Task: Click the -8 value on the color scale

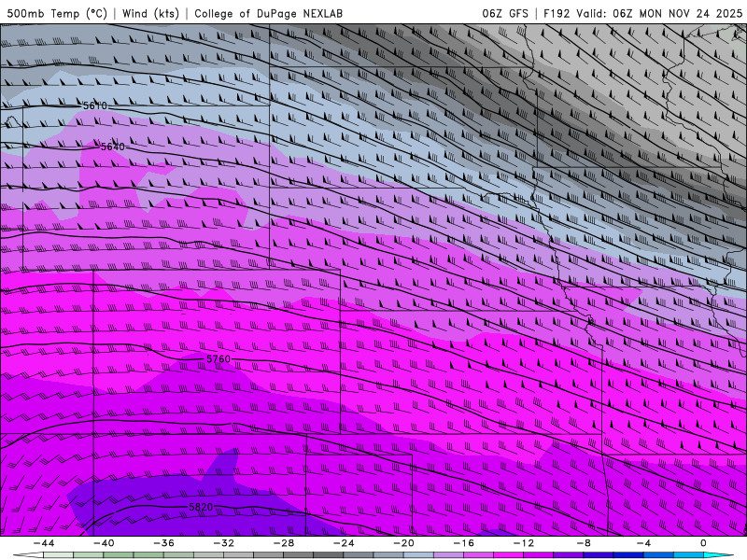Action: (584, 543)
